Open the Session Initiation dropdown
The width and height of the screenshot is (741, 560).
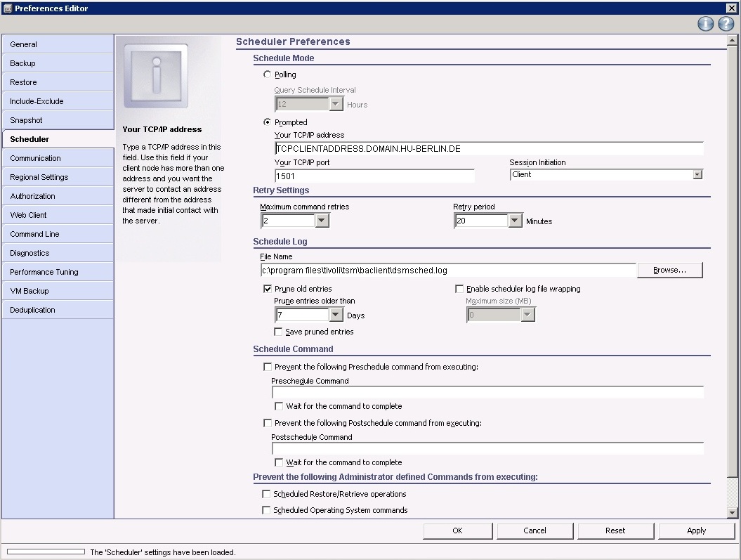click(x=697, y=175)
